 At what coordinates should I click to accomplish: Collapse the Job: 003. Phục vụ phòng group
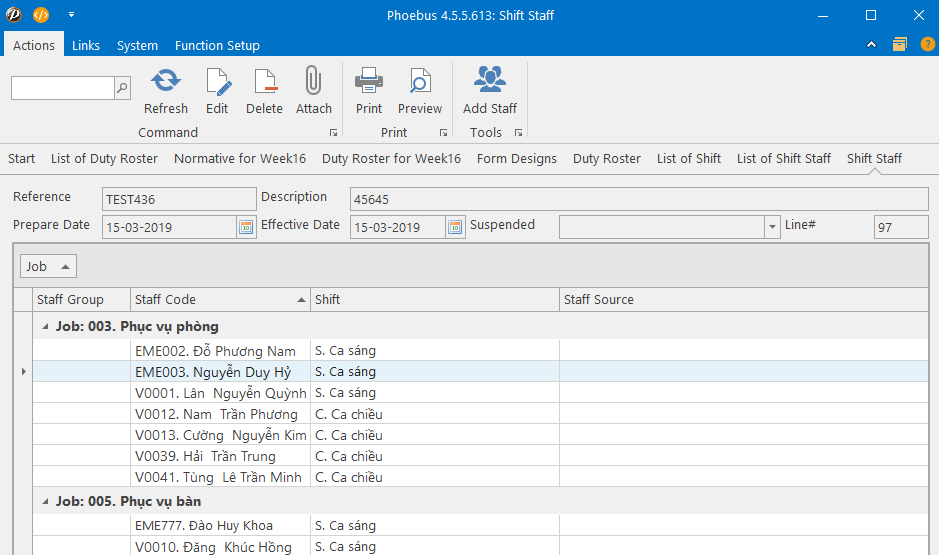coord(45,327)
